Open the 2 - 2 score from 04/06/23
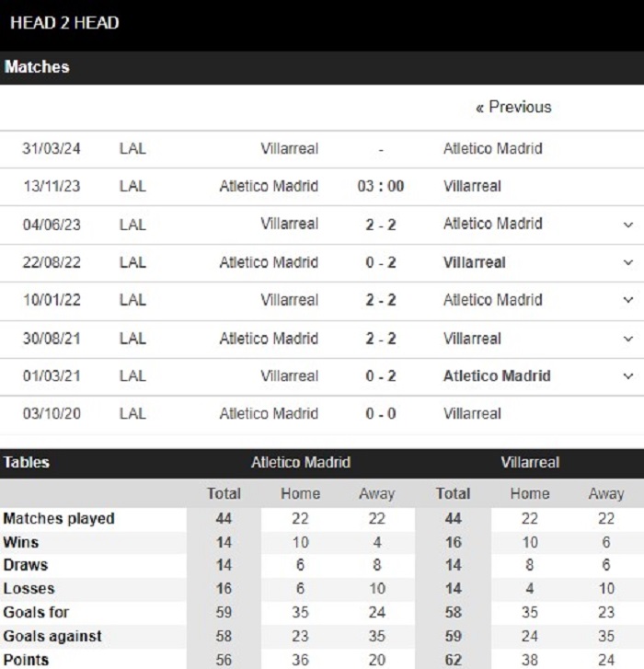644x669 pixels. (381, 225)
